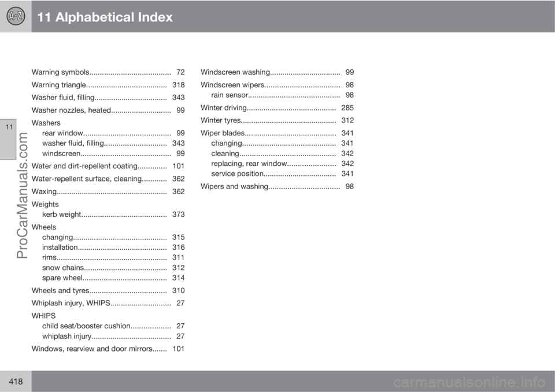The height and width of the screenshot is (392, 555).
Task: Click 'rain sensor' sub-entry
Action: click(283, 95)
